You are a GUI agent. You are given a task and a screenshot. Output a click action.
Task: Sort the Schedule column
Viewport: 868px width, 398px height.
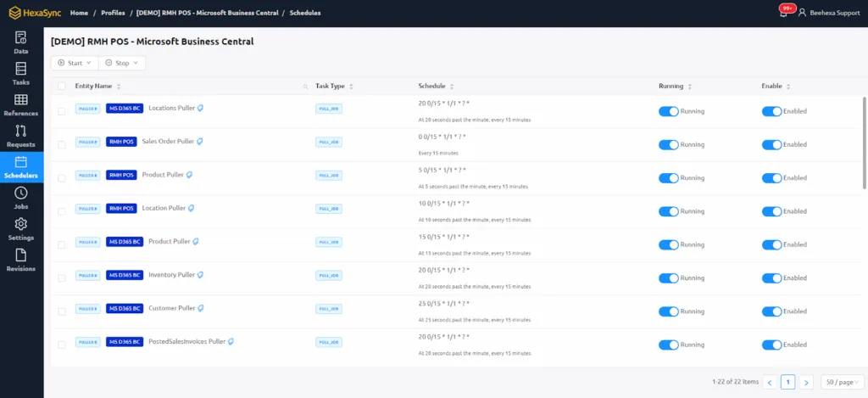[452, 87]
